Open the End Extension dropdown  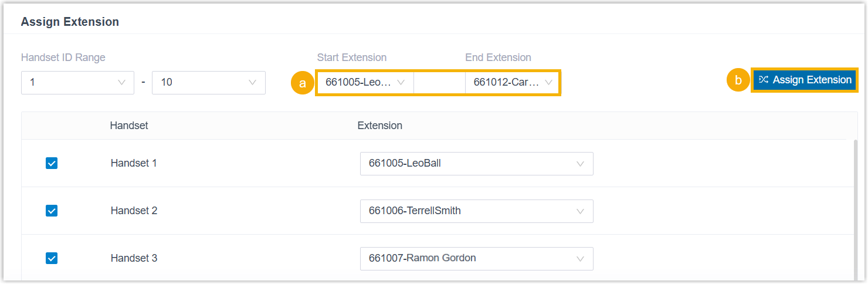513,83
